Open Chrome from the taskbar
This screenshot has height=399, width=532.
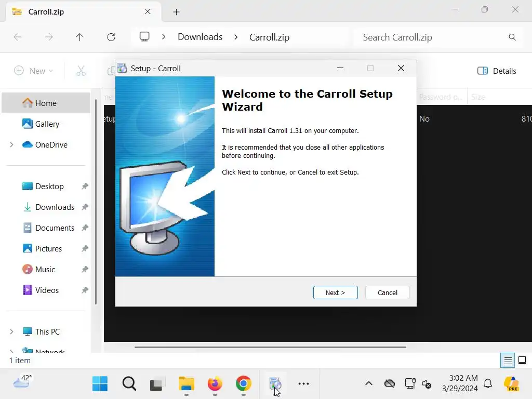pyautogui.click(x=244, y=384)
